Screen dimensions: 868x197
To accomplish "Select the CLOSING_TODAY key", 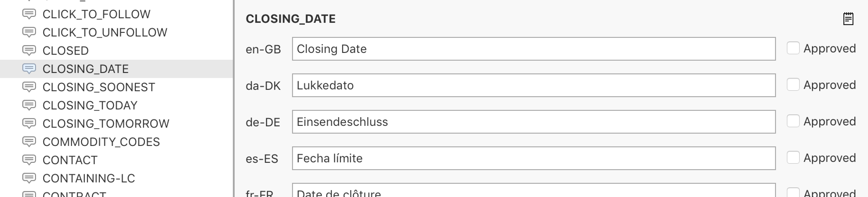I will [90, 105].
